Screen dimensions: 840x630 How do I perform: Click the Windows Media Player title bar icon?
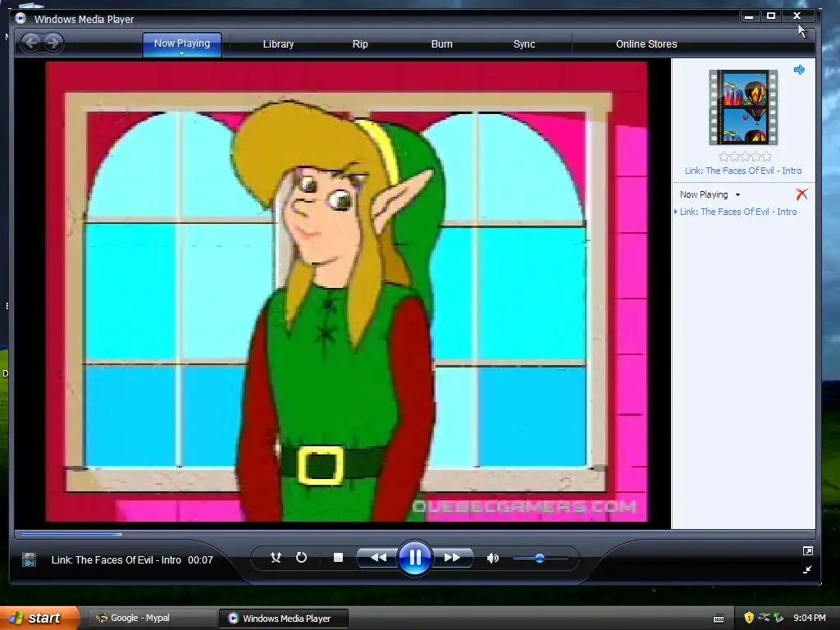21,19
